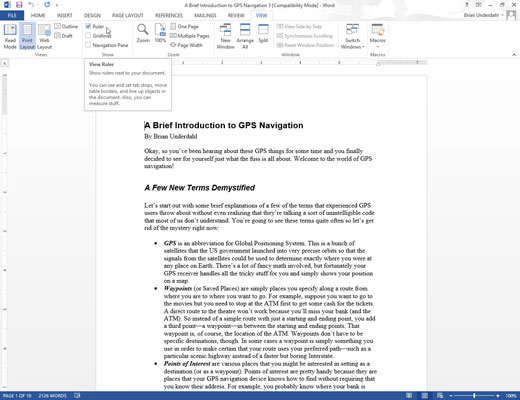
Task: Open the FILE tab
Action: (x=12, y=15)
